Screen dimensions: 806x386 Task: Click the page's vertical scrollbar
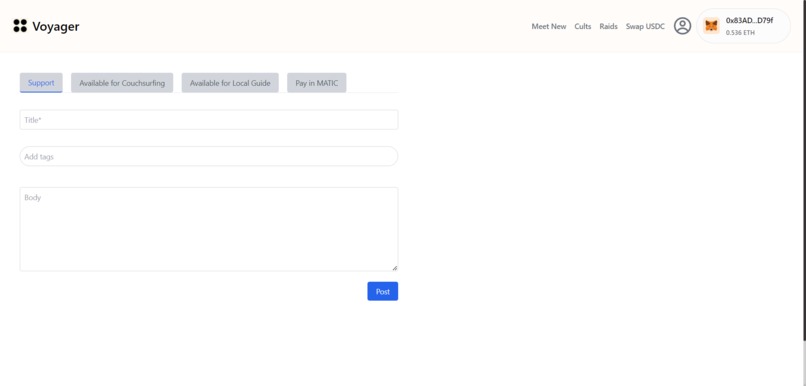[x=804, y=170]
